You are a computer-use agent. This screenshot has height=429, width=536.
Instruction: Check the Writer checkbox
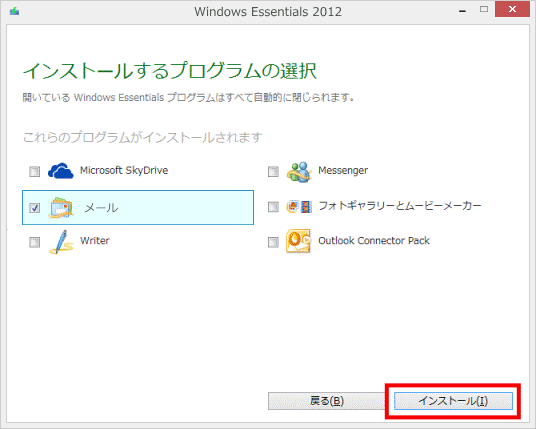pos(35,242)
